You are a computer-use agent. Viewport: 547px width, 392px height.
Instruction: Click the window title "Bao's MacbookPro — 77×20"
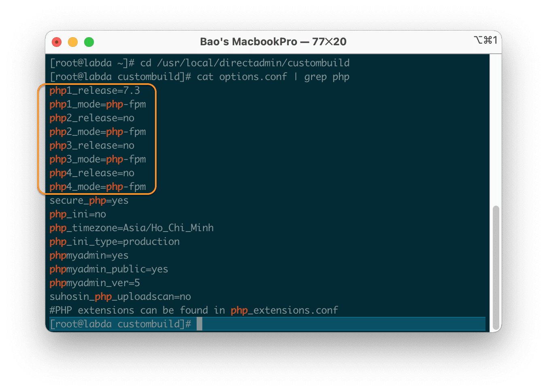273,42
